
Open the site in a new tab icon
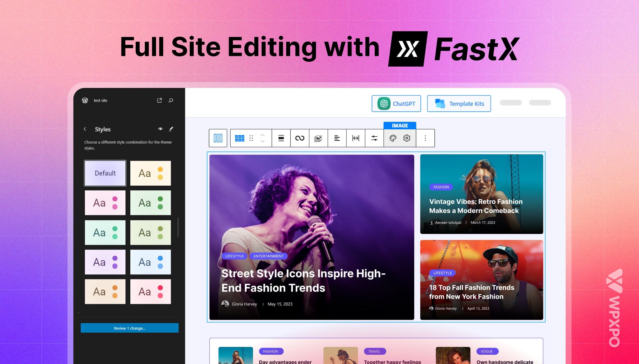coord(159,100)
